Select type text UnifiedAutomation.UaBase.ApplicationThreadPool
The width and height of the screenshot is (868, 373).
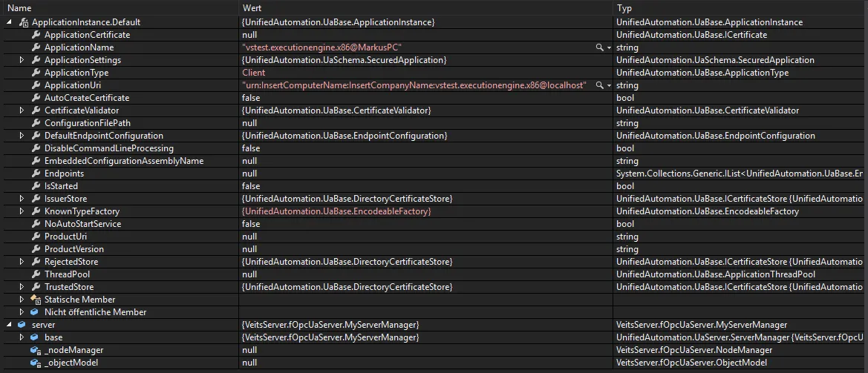pos(715,274)
